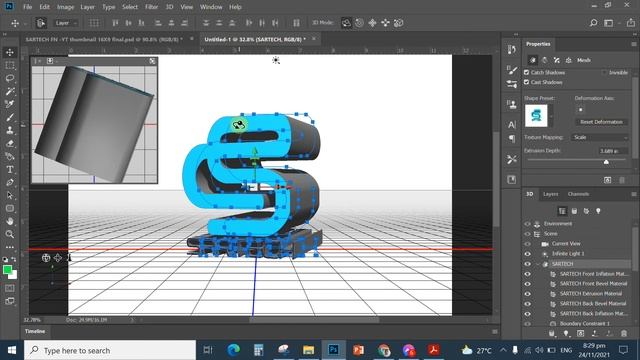Toggle visibility of SARTECH mesh

tap(527, 264)
